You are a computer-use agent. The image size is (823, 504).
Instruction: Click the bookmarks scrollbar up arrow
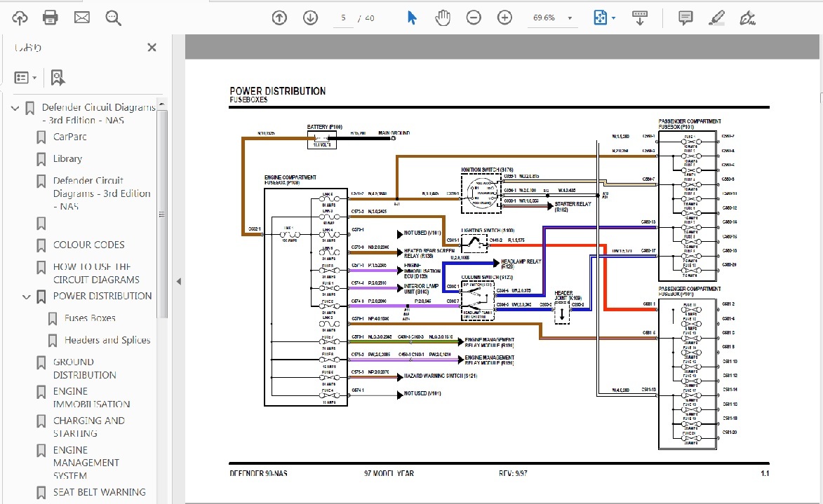161,104
